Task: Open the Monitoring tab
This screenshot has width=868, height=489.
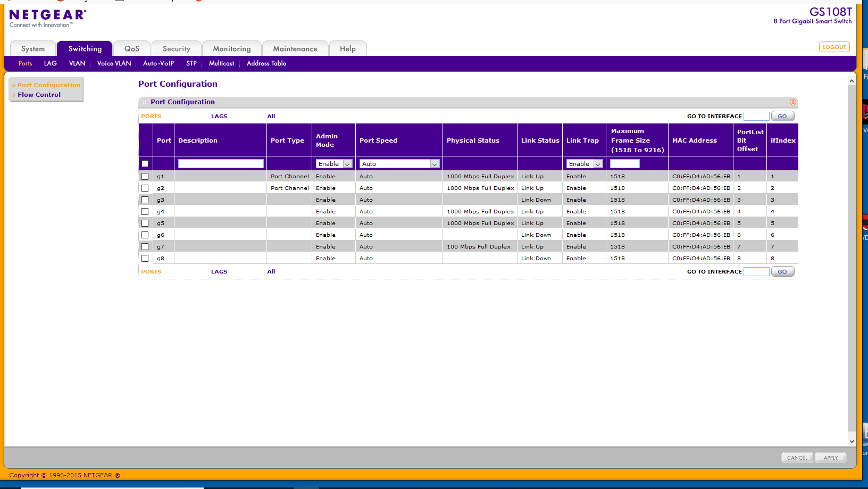Action: [231, 49]
